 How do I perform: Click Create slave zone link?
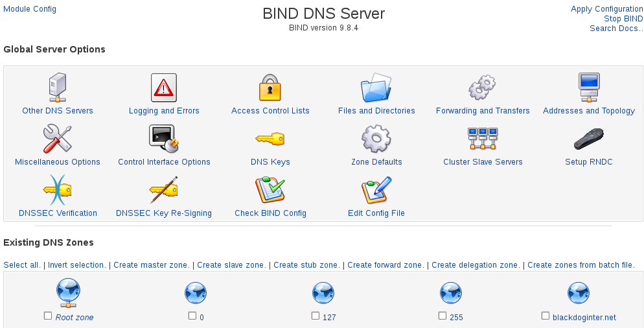(232, 265)
